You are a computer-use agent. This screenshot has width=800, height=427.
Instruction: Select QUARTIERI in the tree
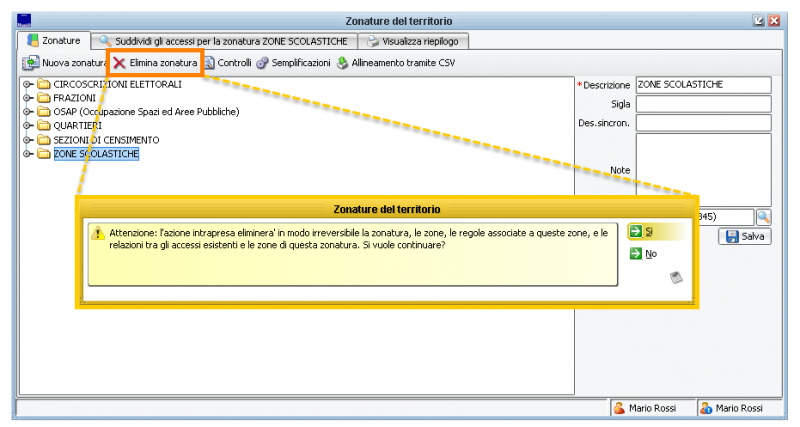78,125
